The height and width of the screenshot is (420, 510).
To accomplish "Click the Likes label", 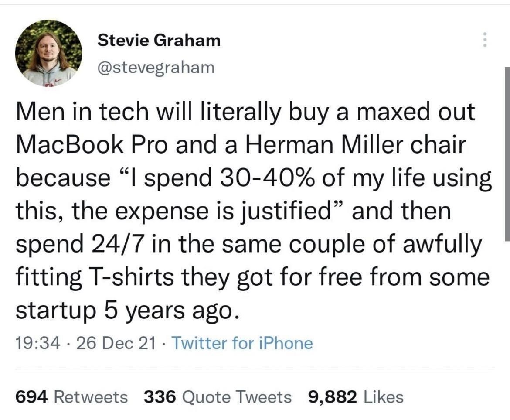I will pyautogui.click(x=384, y=397).
